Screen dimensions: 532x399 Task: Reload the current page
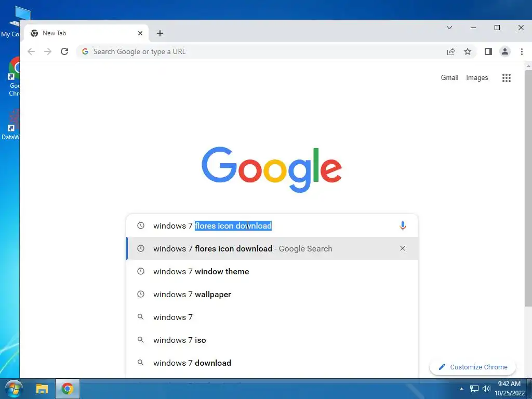[64, 51]
